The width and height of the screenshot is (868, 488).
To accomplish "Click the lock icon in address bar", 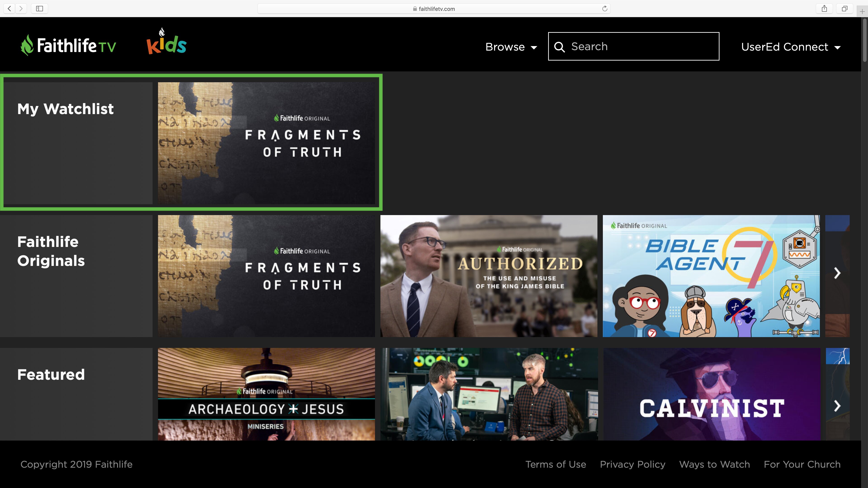I will [x=415, y=9].
